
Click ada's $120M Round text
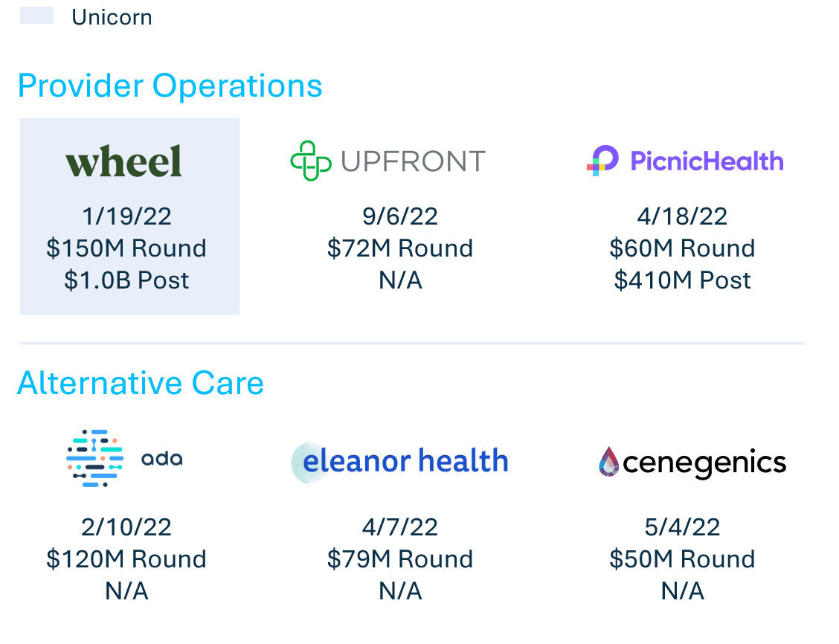click(x=126, y=559)
